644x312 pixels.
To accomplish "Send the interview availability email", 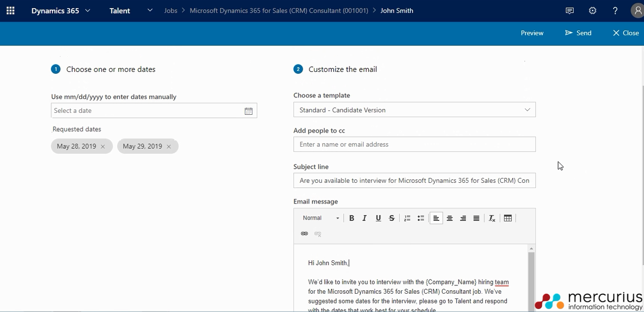I will [x=578, y=33].
